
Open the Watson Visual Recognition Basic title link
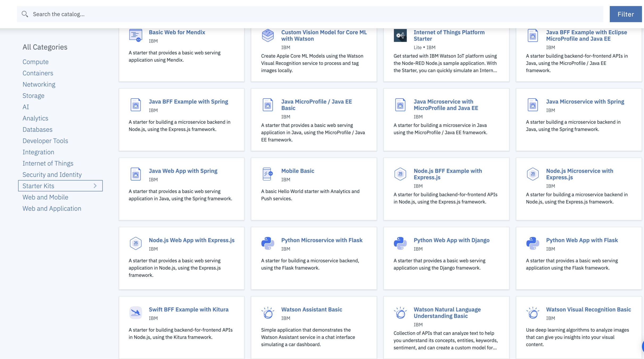[588, 310]
